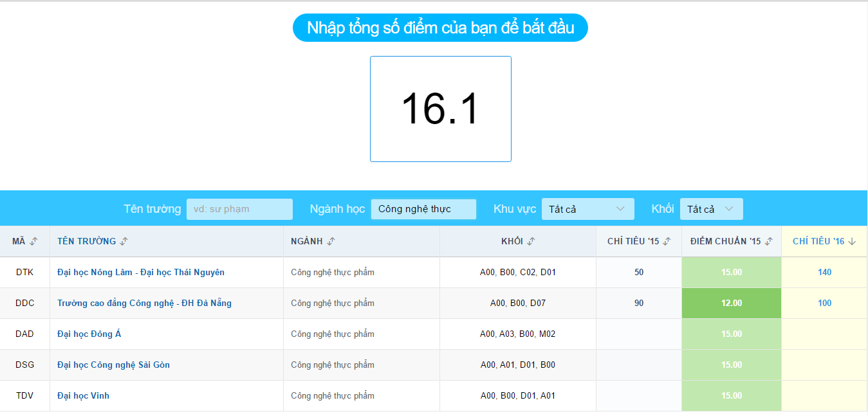This screenshot has width=868, height=416.
Task: Click sort icon next to NGÀNH header
Action: (331, 241)
